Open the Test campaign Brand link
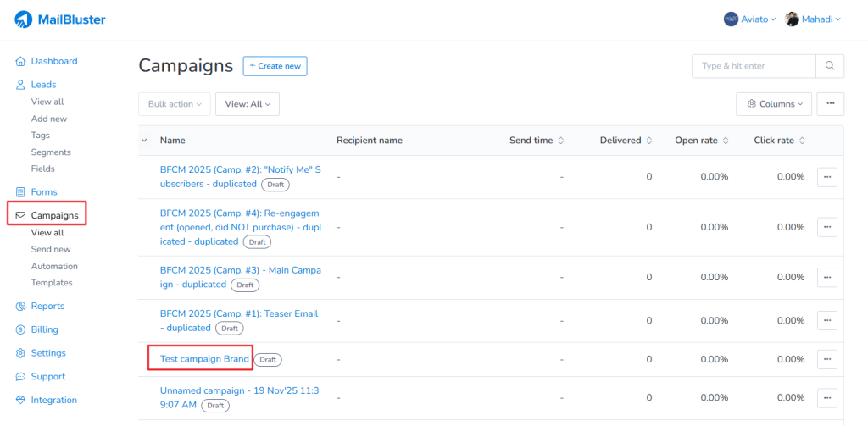 (x=204, y=359)
